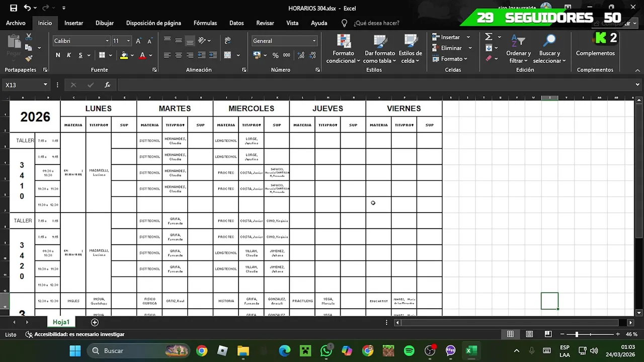Image resolution: width=644 pixels, height=362 pixels.
Task: Click the Undo arrow in quick access
Action: 27,8
